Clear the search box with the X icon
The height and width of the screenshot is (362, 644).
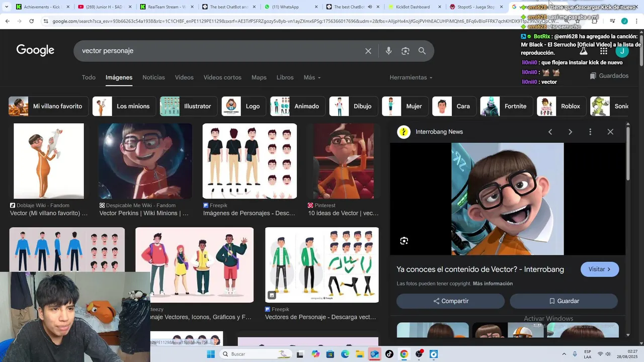[368, 51]
